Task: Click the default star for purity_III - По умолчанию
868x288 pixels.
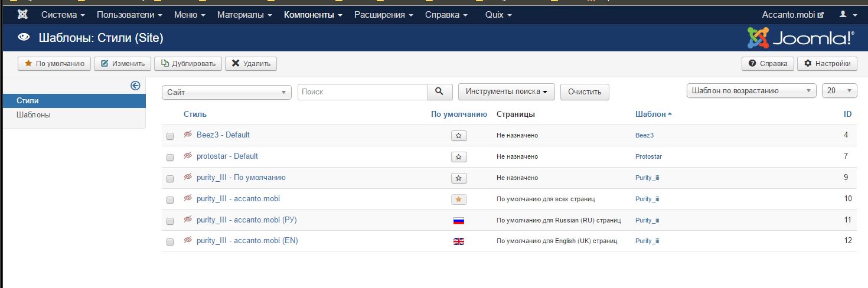Action: [459, 178]
